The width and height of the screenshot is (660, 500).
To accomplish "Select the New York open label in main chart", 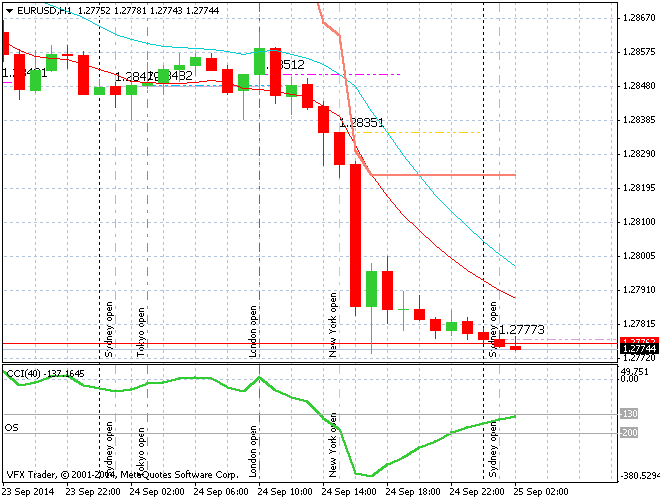I will tap(333, 325).
